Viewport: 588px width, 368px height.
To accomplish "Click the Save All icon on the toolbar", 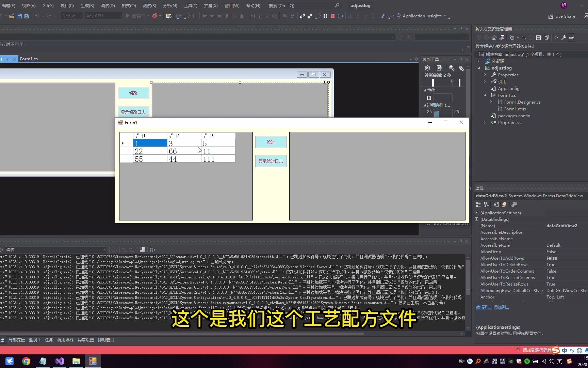I will [x=27, y=16].
